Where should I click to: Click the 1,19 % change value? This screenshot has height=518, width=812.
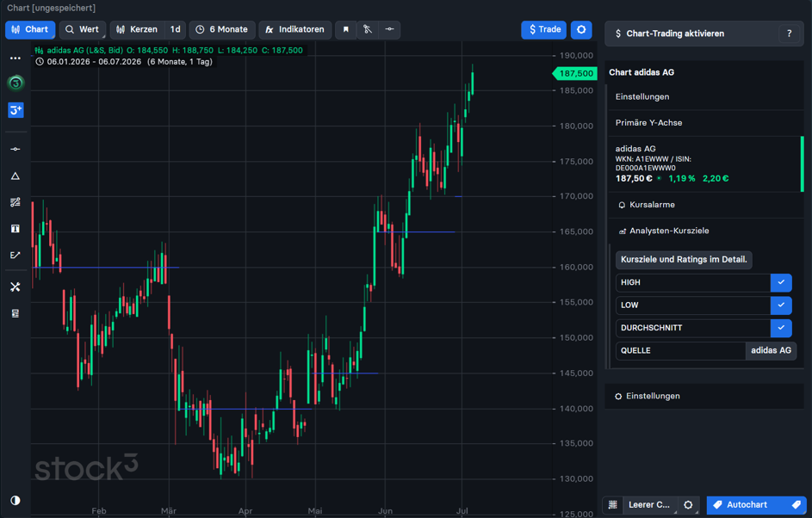[x=681, y=178]
